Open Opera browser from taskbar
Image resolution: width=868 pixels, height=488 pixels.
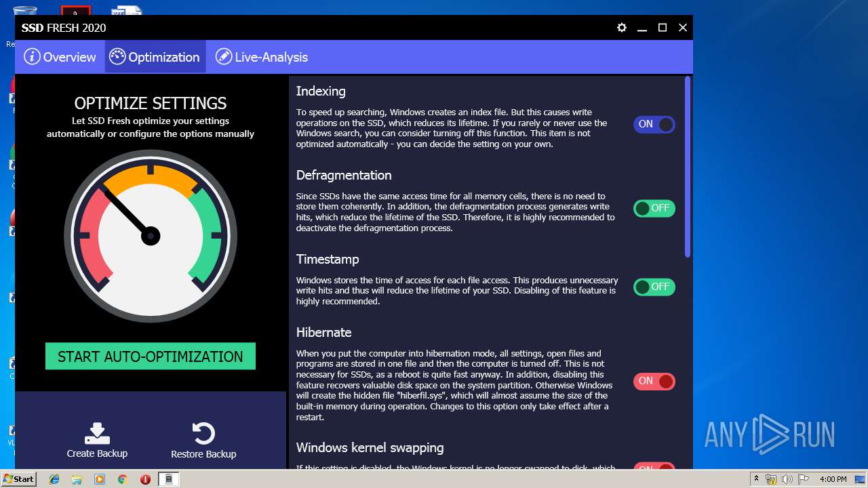(145, 479)
